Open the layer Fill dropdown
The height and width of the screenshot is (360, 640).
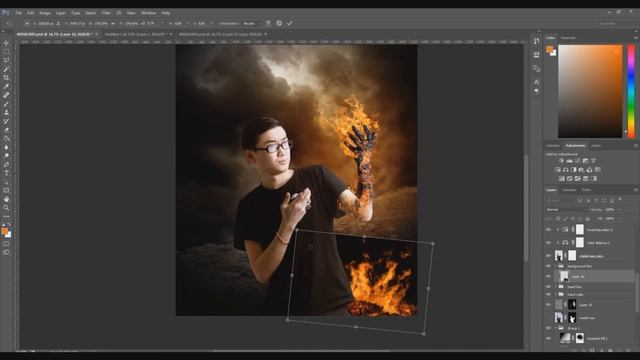coord(620,219)
